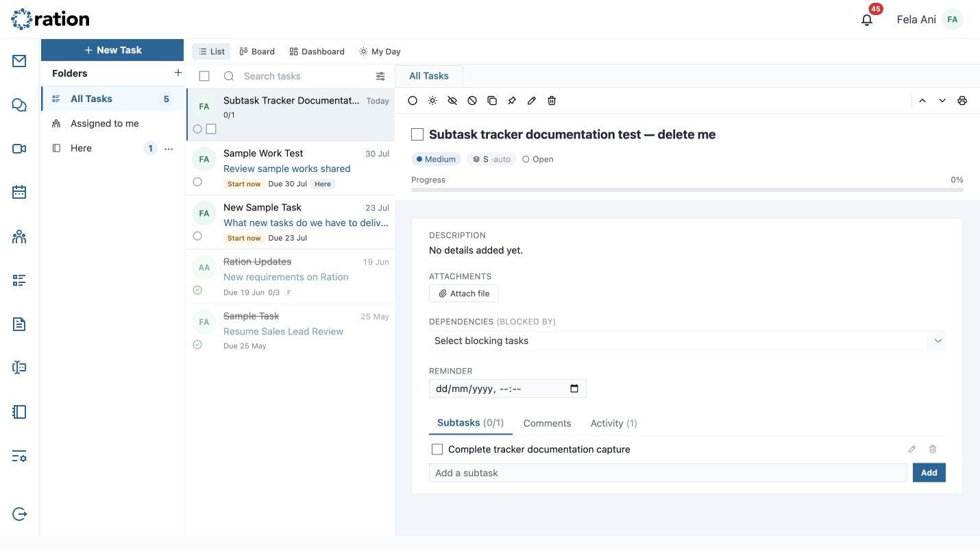Check the select-all box beside search

204,76
